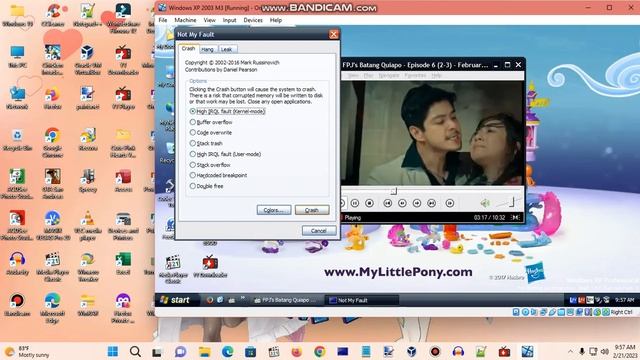Open CCleaner desktop shortcut
The image size is (640, 360).
click(x=52, y=15)
